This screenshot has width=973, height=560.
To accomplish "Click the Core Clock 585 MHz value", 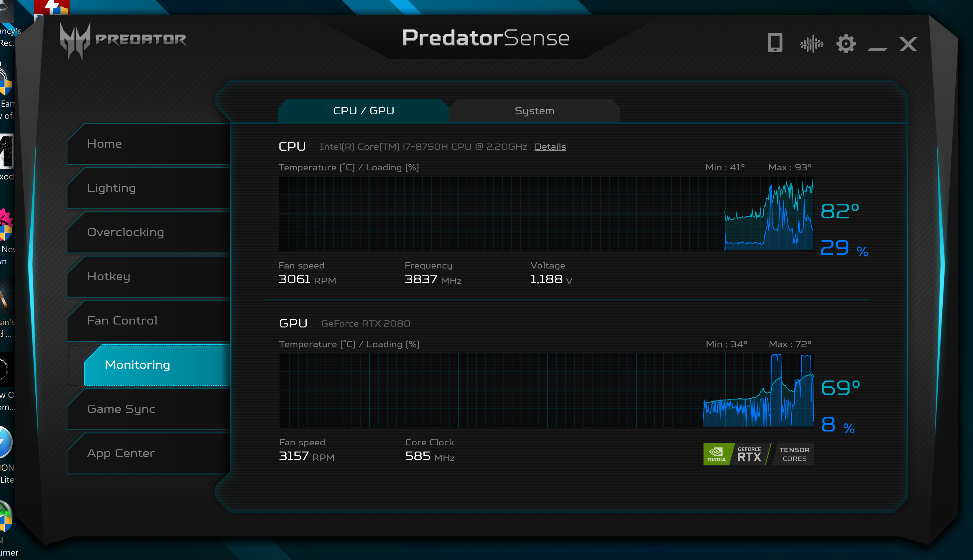I will pyautogui.click(x=430, y=456).
